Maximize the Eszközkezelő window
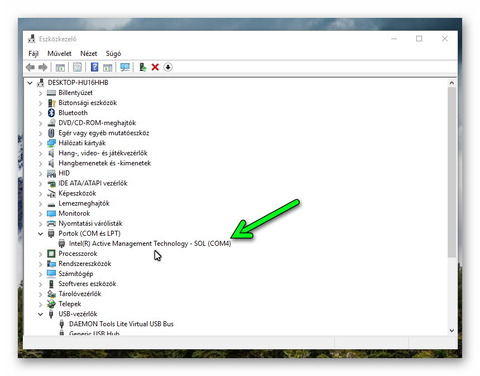The height and width of the screenshot is (376, 480). [x=419, y=39]
